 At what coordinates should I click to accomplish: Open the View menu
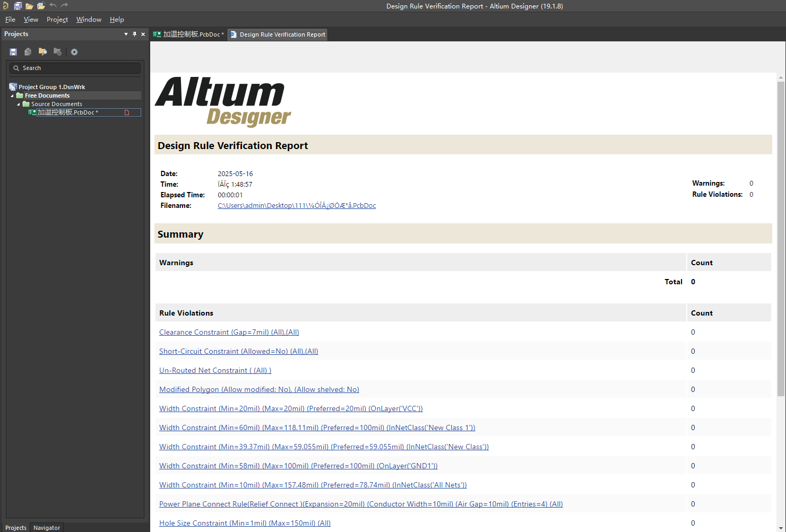31,20
